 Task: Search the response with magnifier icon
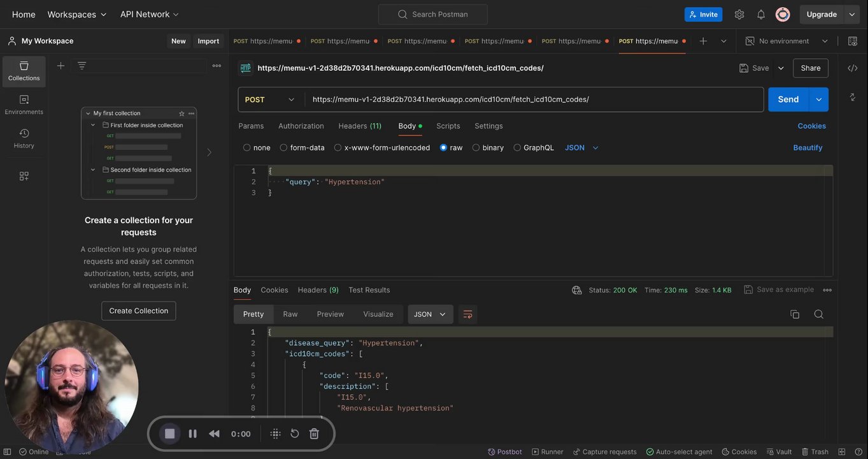pyautogui.click(x=818, y=314)
